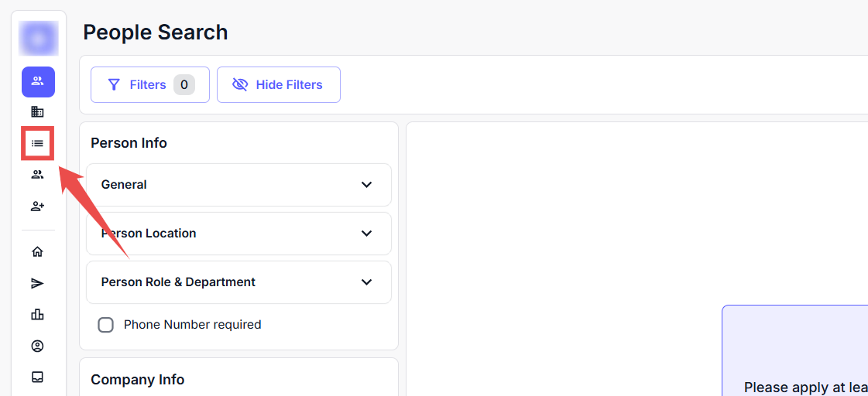
Task: Click the blurred logo at sidebar top
Action: (x=39, y=39)
